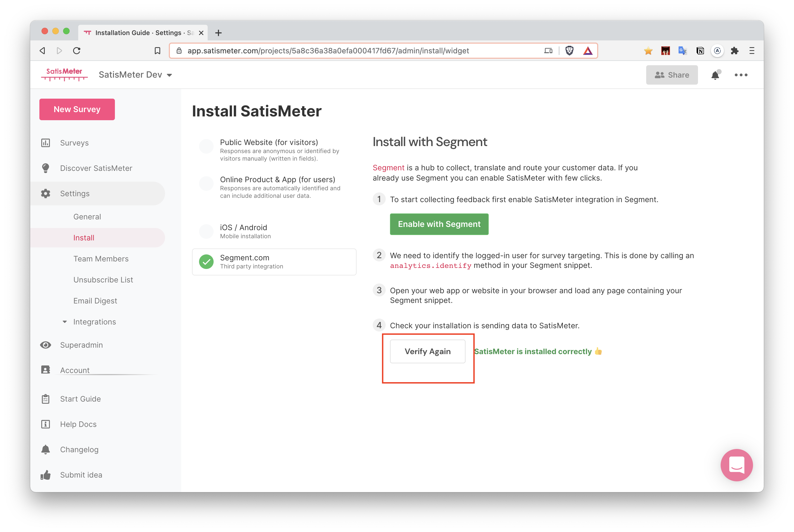Click the Brave Rewards triangle icon
Screen dimensions: 794x532
coord(588,51)
